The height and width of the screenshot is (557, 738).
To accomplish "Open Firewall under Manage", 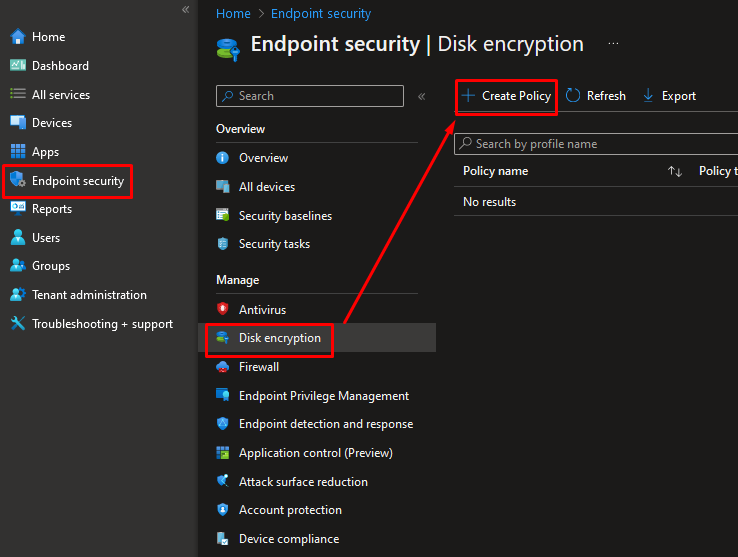I will [x=259, y=367].
